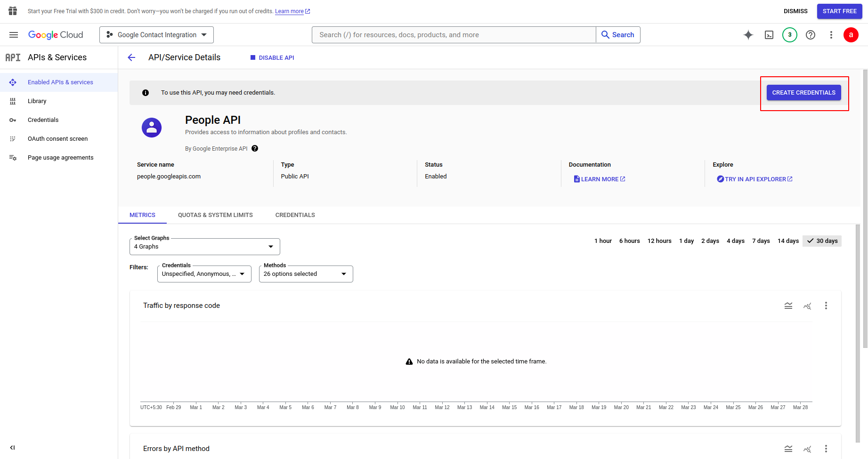
Task: Click the search field for resources and docs
Action: click(454, 35)
